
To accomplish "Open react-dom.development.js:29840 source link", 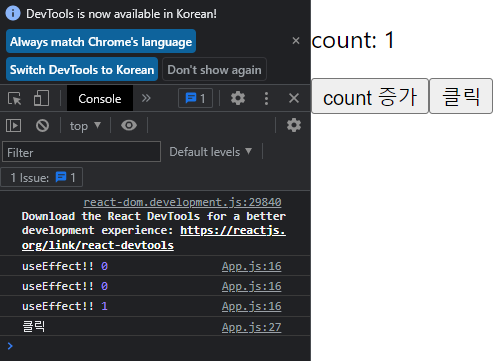I will pyautogui.click(x=182, y=202).
